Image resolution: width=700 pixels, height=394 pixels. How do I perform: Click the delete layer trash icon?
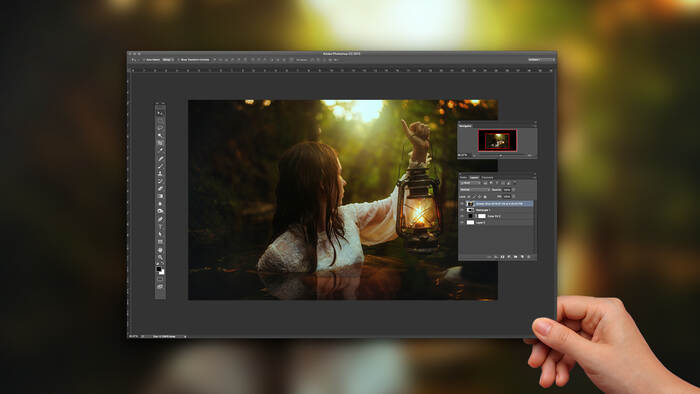(x=529, y=257)
